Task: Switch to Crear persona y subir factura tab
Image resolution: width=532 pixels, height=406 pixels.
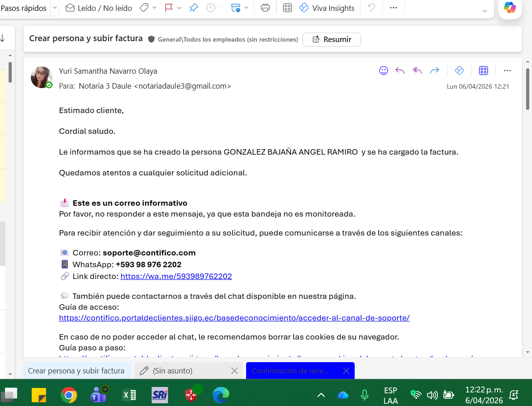Action: coord(76,371)
